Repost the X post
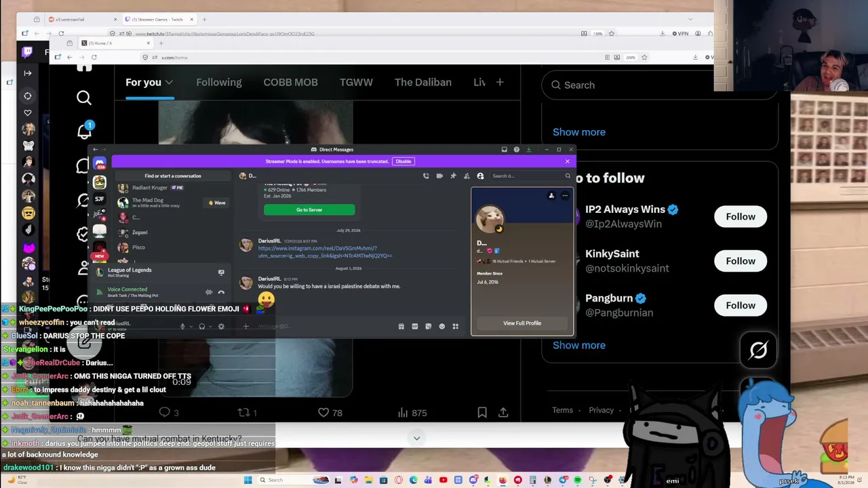This screenshot has width=868, height=488. coord(245,412)
